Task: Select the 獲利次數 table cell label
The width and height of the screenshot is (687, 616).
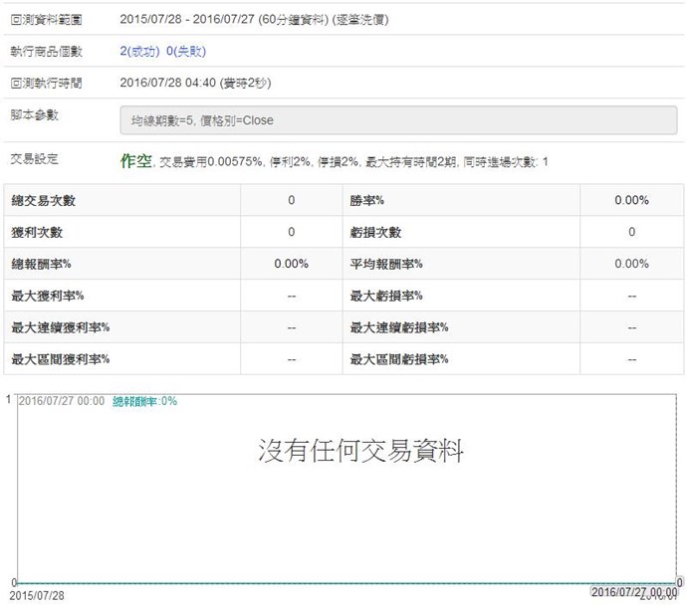Action: (x=37, y=233)
